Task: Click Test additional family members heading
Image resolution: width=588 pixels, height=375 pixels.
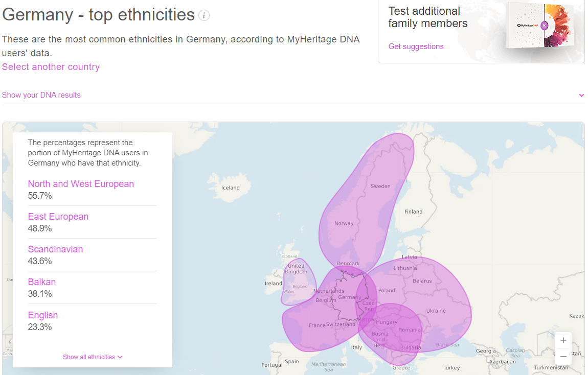Action: tap(427, 17)
